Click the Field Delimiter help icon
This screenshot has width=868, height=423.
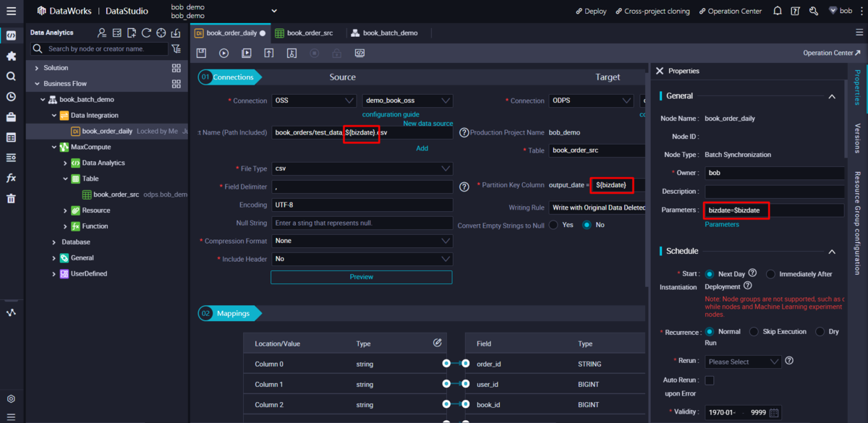click(x=464, y=187)
